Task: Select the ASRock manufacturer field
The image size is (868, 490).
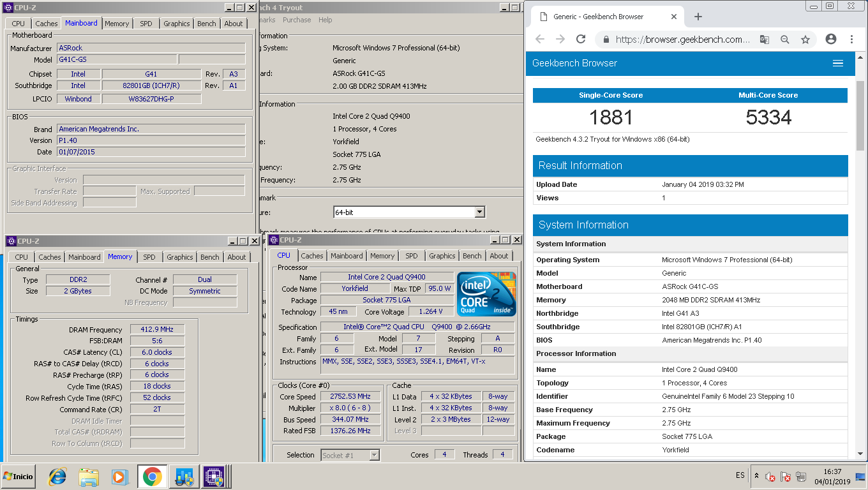Action: pyautogui.click(x=151, y=48)
